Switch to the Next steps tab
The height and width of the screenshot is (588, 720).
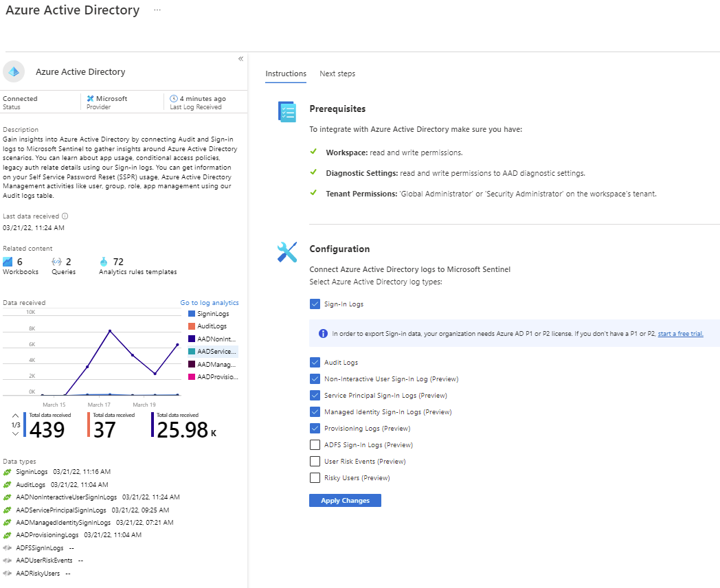click(337, 73)
